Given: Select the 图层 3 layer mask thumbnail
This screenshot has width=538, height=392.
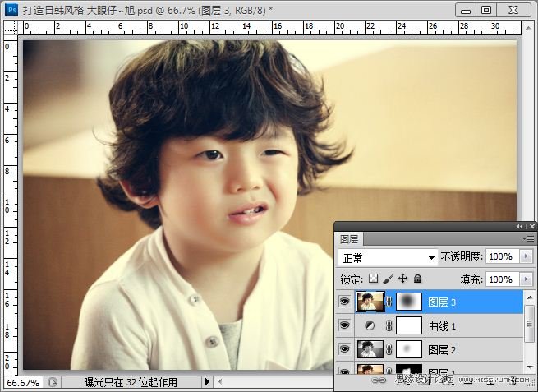Looking at the screenshot, I should [x=409, y=302].
